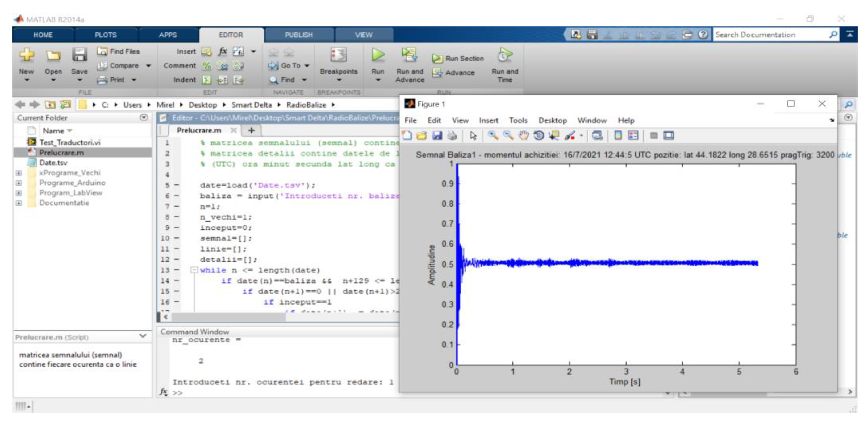The image size is (868, 423).
Task: Click Run Section button
Action: tap(458, 59)
